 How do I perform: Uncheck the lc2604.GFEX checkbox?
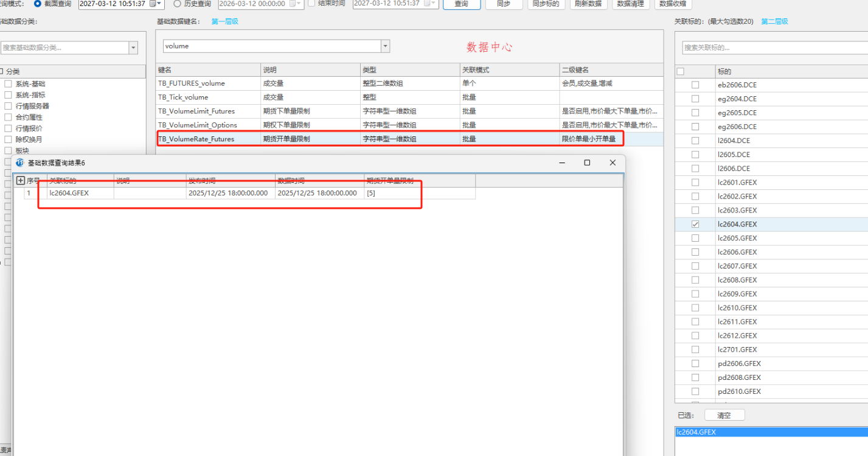pos(695,224)
